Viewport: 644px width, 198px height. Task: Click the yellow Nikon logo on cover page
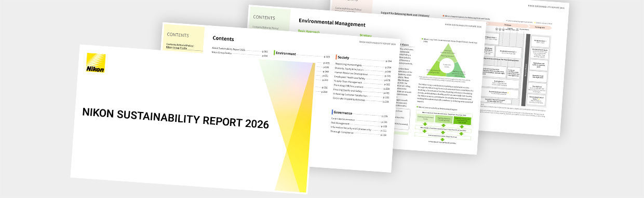(96, 63)
